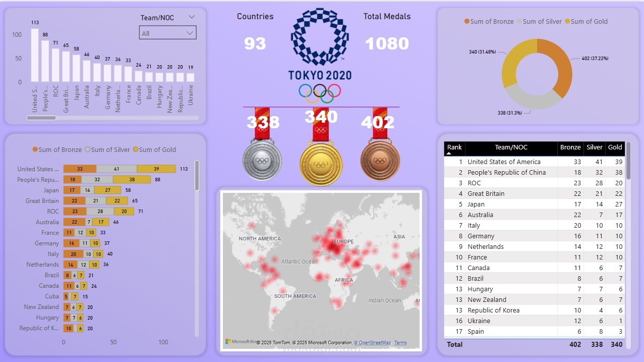Image resolution: width=644 pixels, height=362 pixels.
Task: Select Sum of Gold legend in the stacked bar chart
Action: pos(154,149)
